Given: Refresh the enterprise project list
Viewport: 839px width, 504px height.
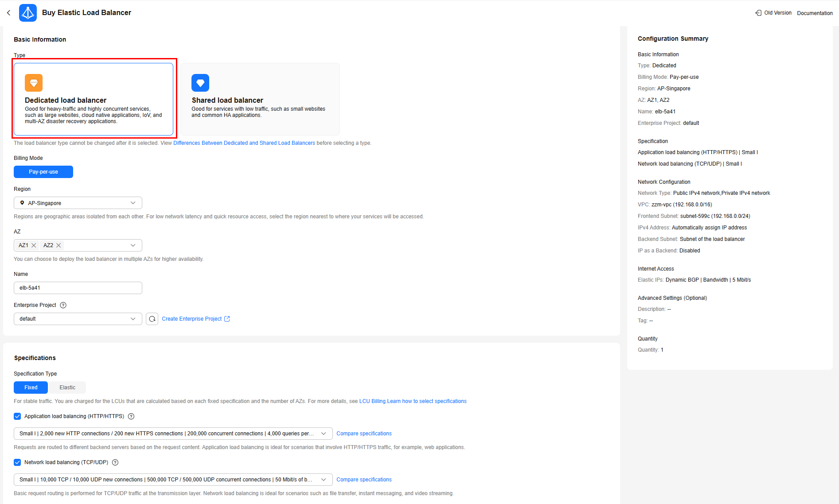Looking at the screenshot, I should click(152, 319).
